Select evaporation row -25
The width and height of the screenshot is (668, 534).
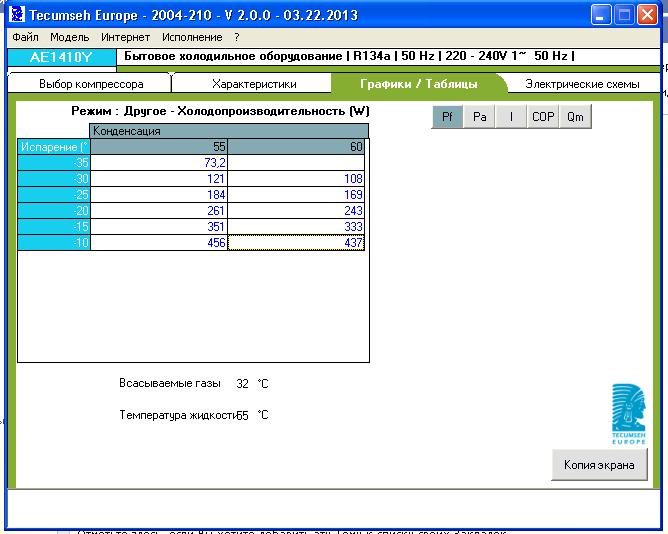(x=54, y=194)
